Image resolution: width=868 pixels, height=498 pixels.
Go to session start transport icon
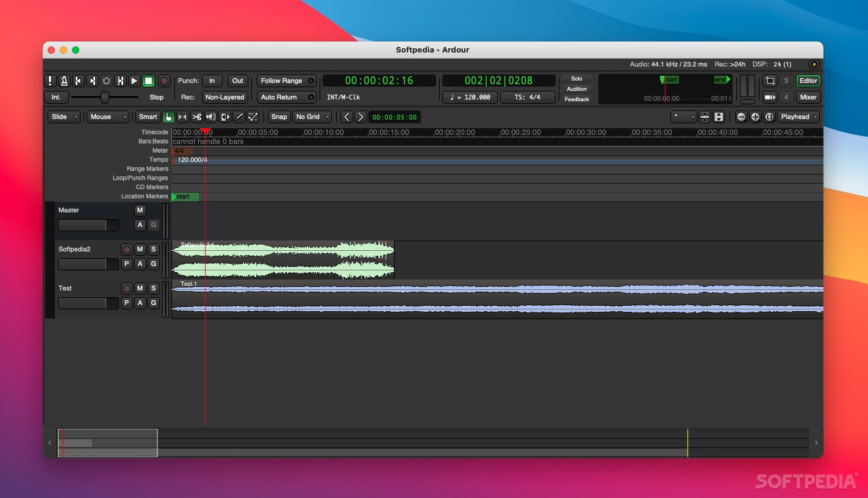point(78,81)
